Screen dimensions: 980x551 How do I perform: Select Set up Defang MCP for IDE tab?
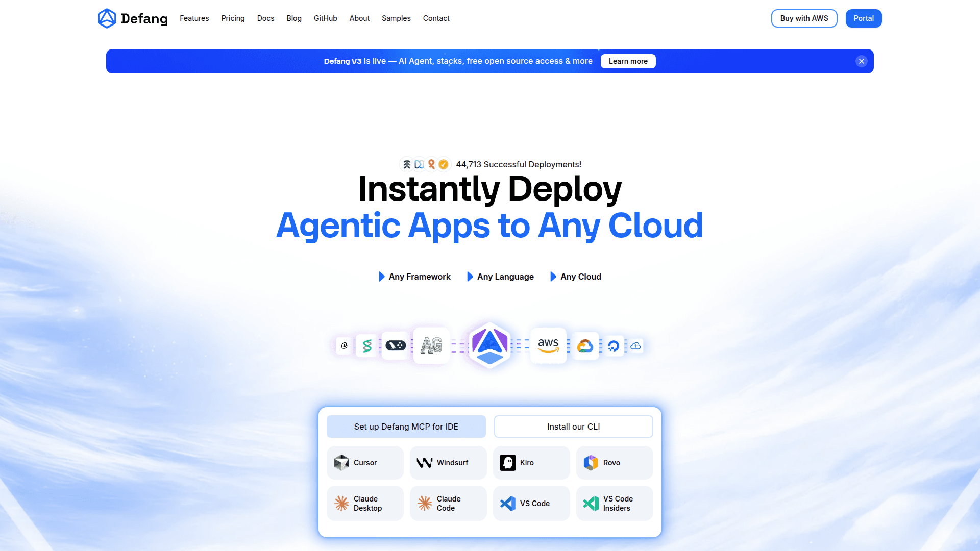(x=406, y=427)
